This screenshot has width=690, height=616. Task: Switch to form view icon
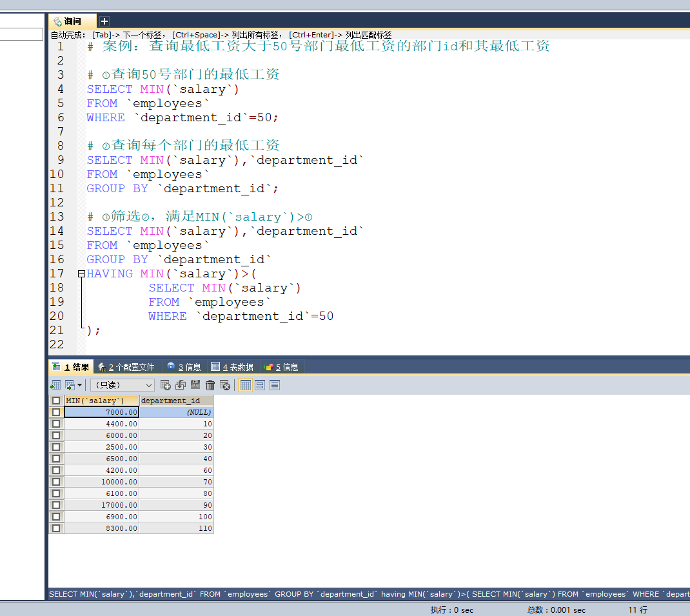click(260, 385)
